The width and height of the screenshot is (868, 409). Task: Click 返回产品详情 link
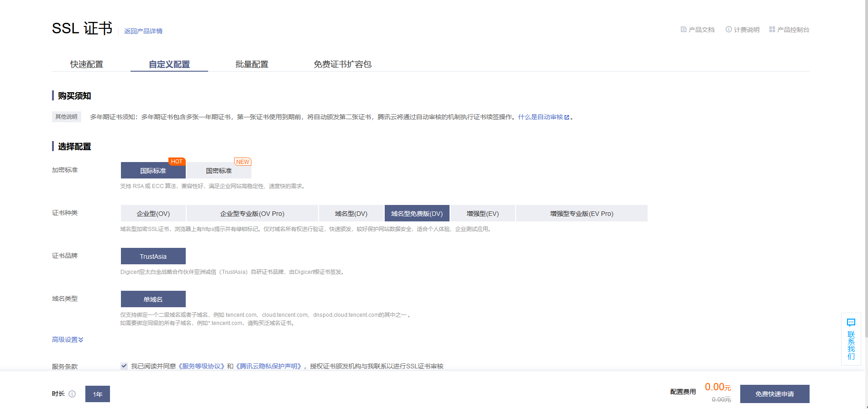coord(143,31)
